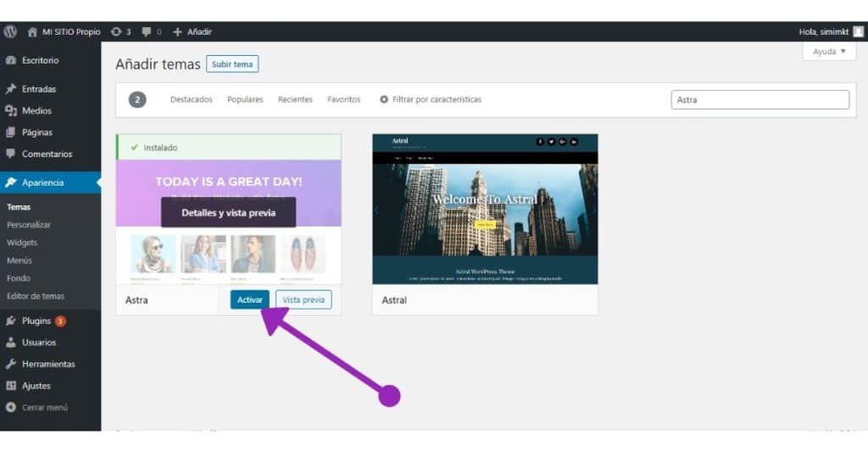Screen dimensions: 868x453
Task: Open Escritorio in sidebar
Action: tap(40, 60)
